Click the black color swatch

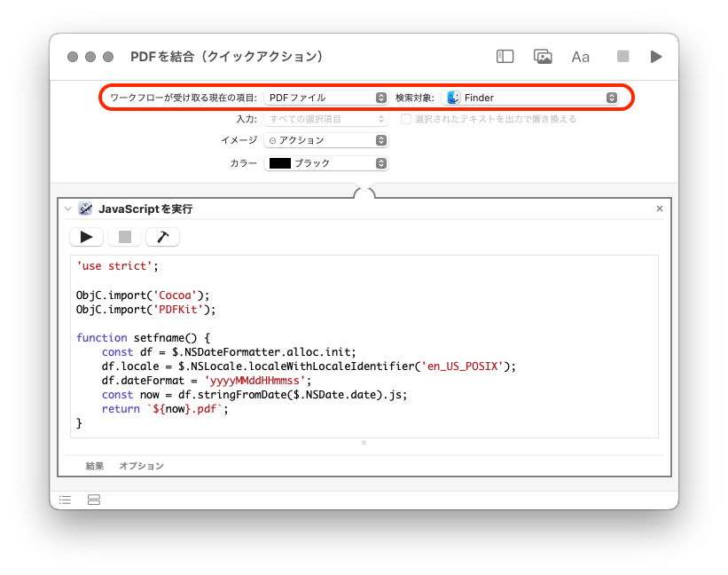[x=280, y=163]
